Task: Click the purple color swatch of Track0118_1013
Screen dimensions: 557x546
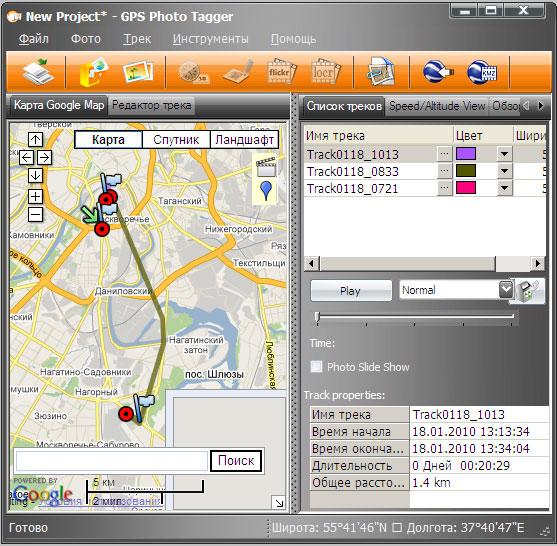Action: pyautogui.click(x=466, y=154)
